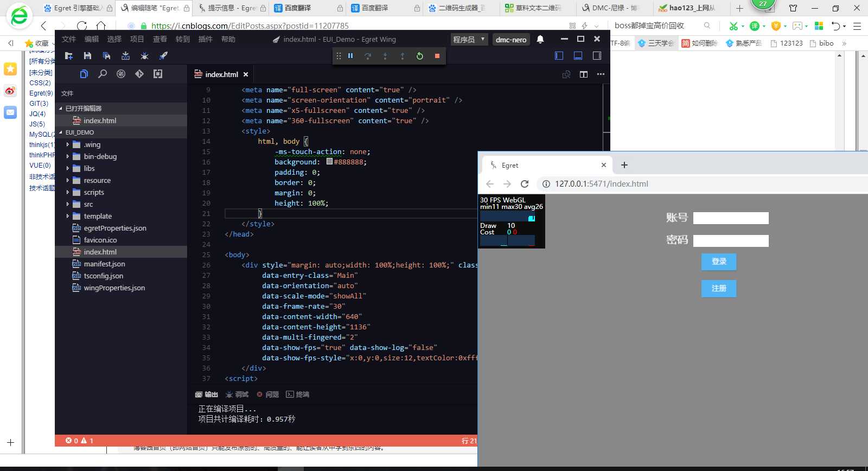Toggle the bottom panel layout icon

pyautogui.click(x=578, y=55)
